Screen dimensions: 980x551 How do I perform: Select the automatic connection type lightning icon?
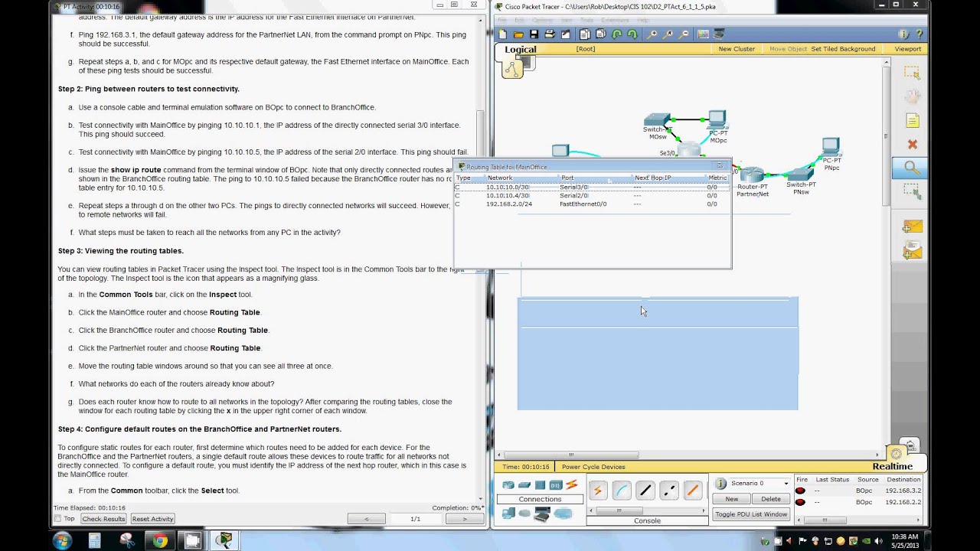598,491
